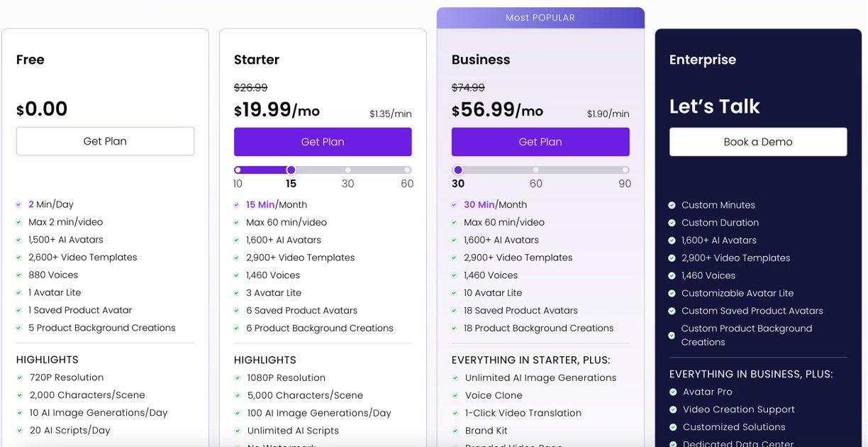Click check icon beside Voice Clone
This screenshot has width=868, height=447.
[x=455, y=396]
